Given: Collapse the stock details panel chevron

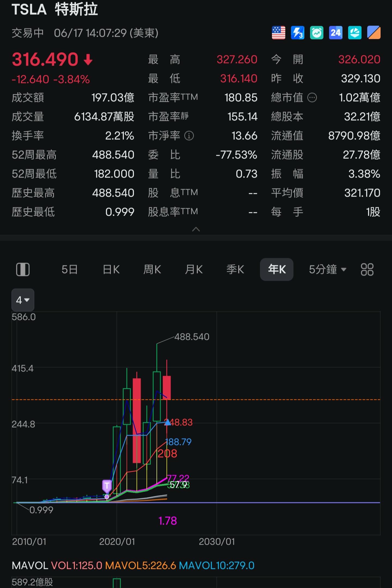Looking at the screenshot, I should (x=196, y=229).
